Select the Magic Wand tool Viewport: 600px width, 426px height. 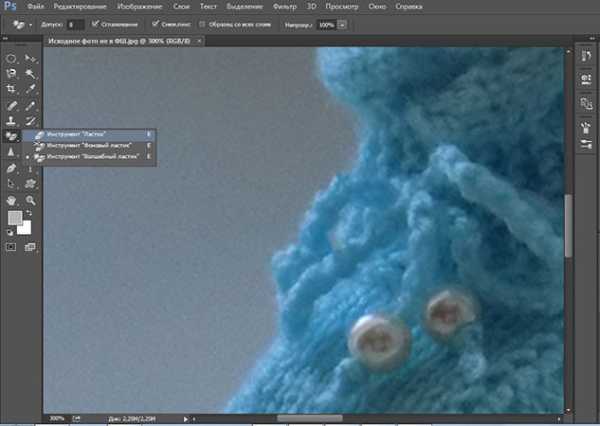coord(30,73)
